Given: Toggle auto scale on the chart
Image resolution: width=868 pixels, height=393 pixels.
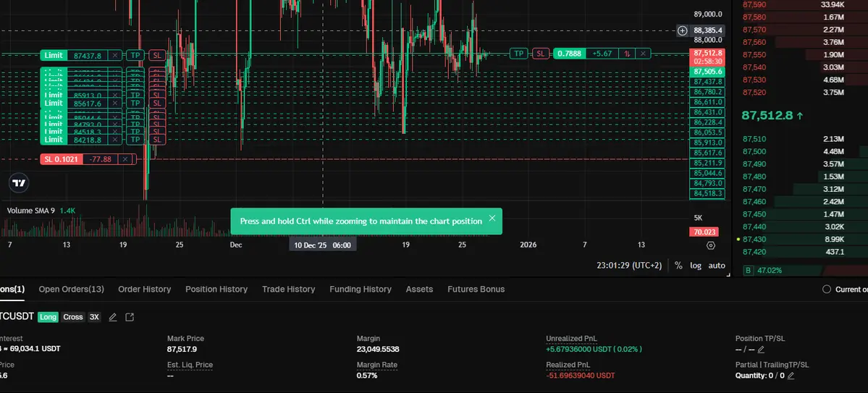Looking at the screenshot, I should coord(717,266).
